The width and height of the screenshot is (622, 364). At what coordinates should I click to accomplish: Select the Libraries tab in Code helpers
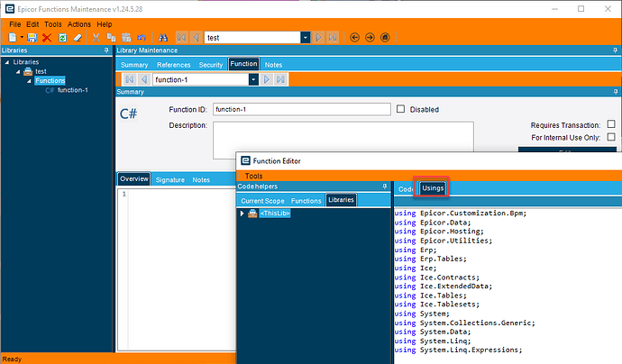pyautogui.click(x=341, y=200)
